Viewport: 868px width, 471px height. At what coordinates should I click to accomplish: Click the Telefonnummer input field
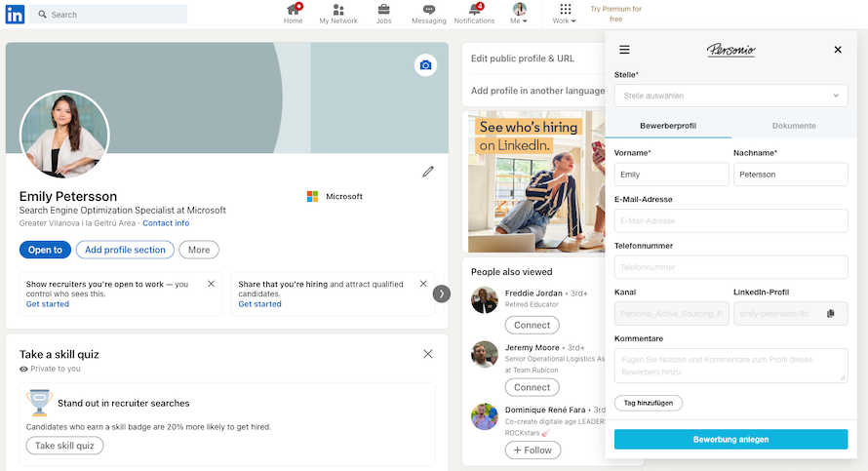(x=730, y=267)
